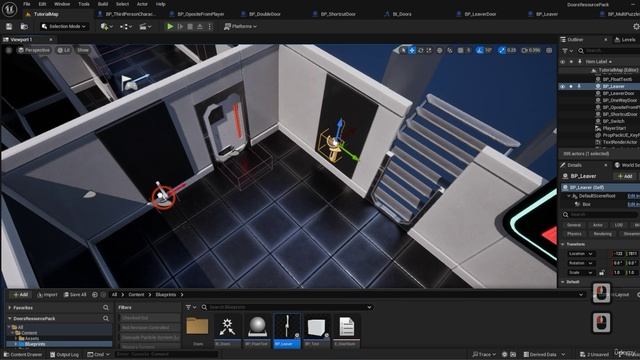640x360 pixels.
Task: Open the Window menu
Action: (62, 4)
